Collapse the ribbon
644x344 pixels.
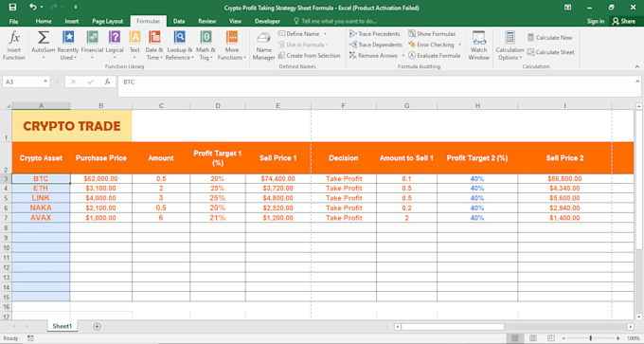pos(636,66)
